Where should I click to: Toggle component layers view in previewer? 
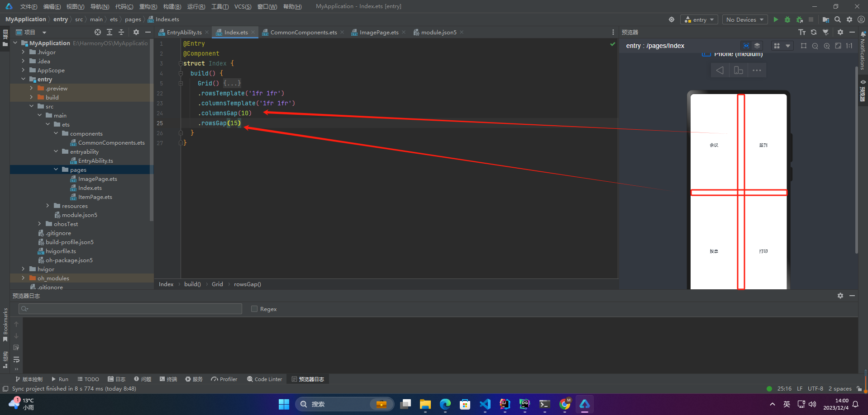757,46
